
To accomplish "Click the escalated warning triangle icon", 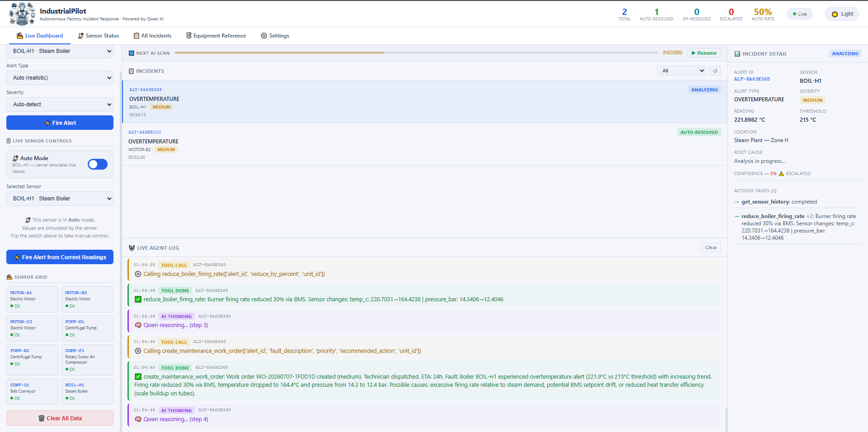I will (x=781, y=174).
